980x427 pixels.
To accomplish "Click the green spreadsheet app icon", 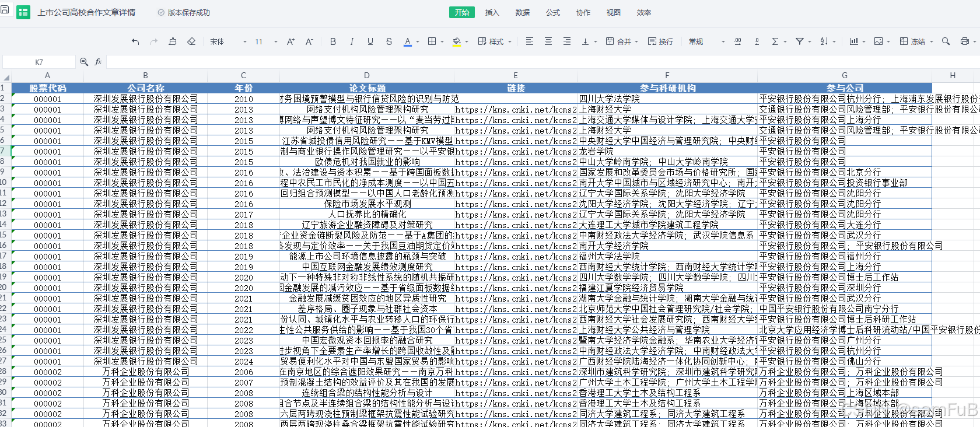I will (23, 12).
